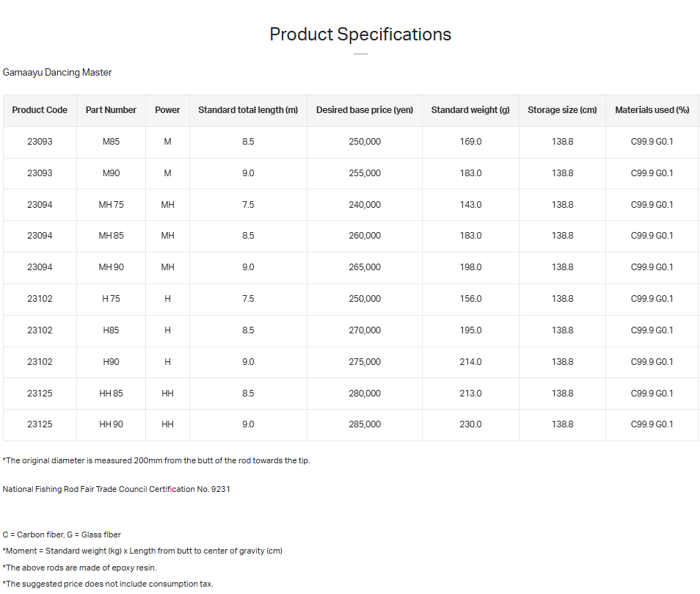Click the Product Code column header

[40, 110]
